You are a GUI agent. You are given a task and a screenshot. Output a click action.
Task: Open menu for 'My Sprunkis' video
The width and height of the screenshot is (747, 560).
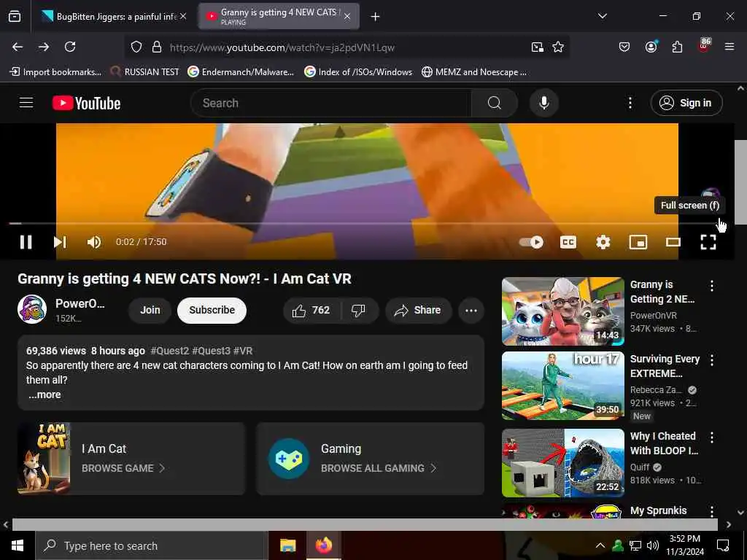(x=712, y=511)
